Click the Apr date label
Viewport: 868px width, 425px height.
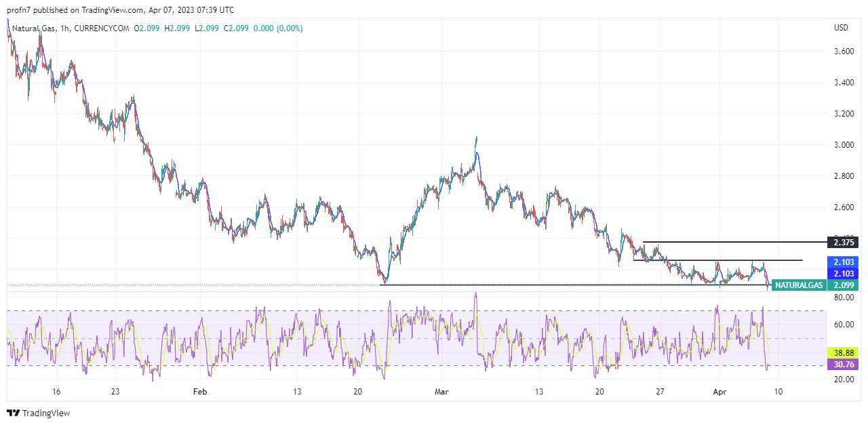(719, 392)
